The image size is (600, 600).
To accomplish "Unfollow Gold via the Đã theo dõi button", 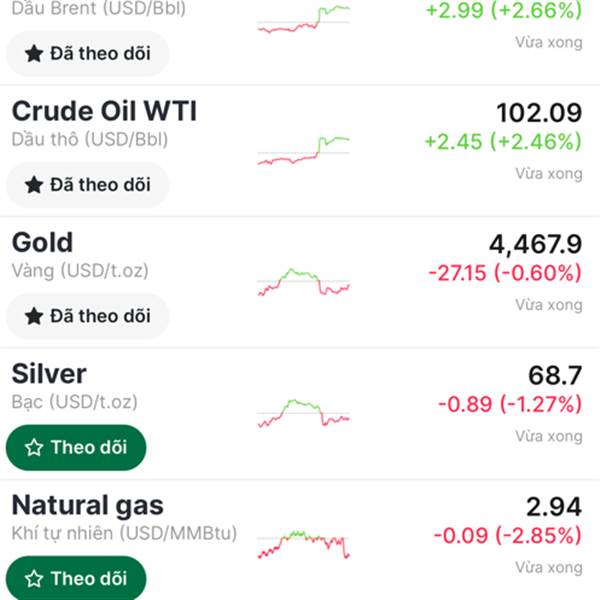I will tap(87, 316).
